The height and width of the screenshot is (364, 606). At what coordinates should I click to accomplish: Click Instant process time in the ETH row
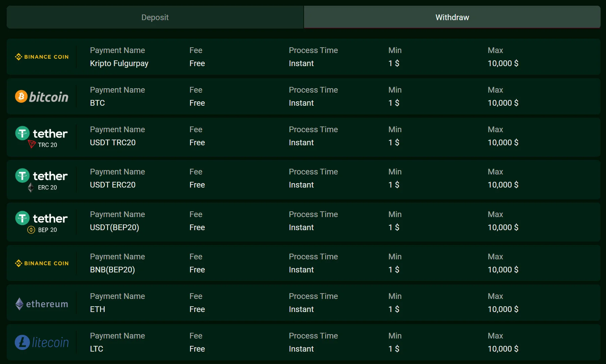click(x=301, y=309)
